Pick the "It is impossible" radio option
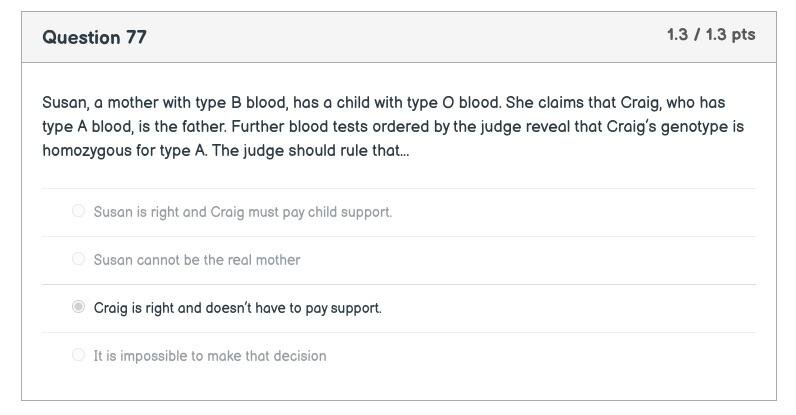Screen dimensions: 796x415 (x=78, y=355)
